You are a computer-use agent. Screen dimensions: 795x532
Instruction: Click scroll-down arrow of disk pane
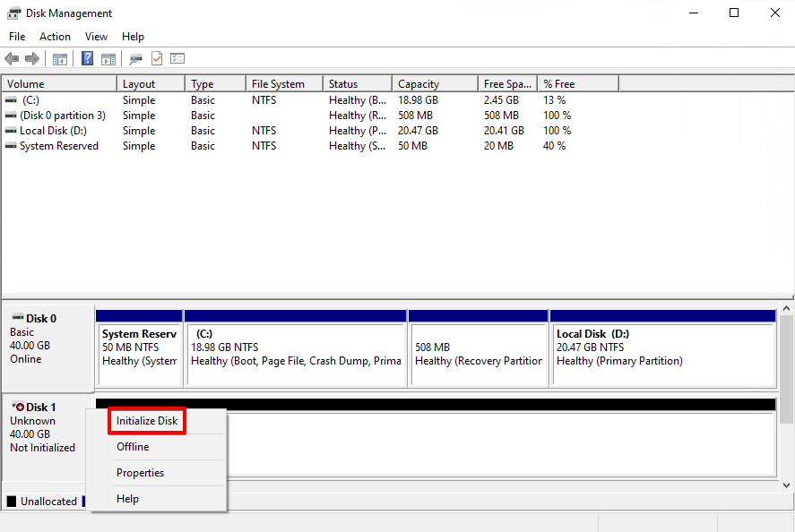[x=786, y=485]
